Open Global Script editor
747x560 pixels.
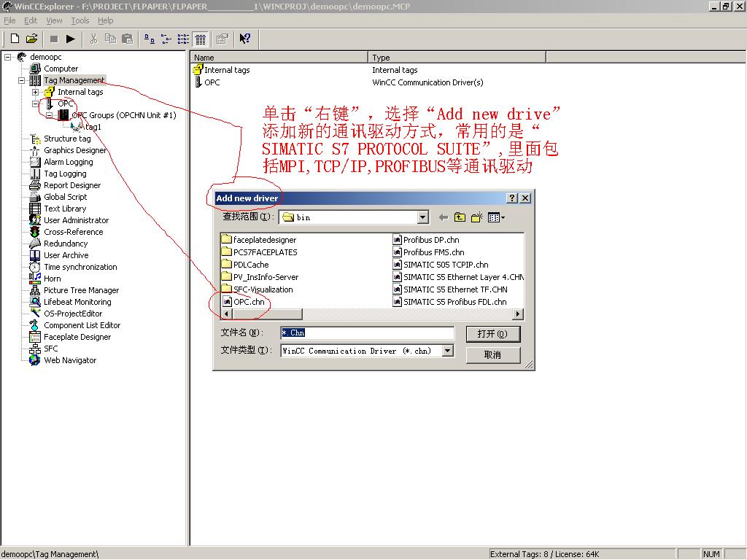(x=65, y=197)
